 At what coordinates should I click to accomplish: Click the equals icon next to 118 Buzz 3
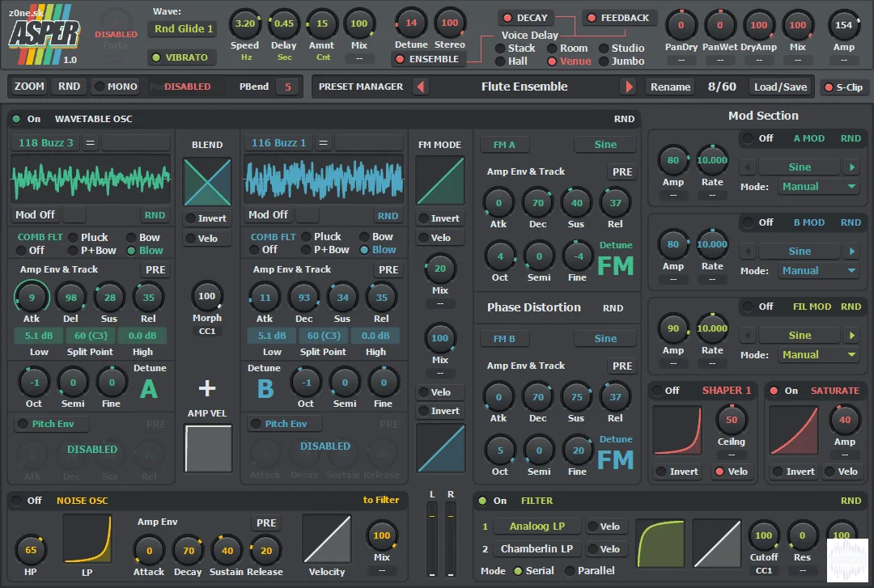pos(90,143)
